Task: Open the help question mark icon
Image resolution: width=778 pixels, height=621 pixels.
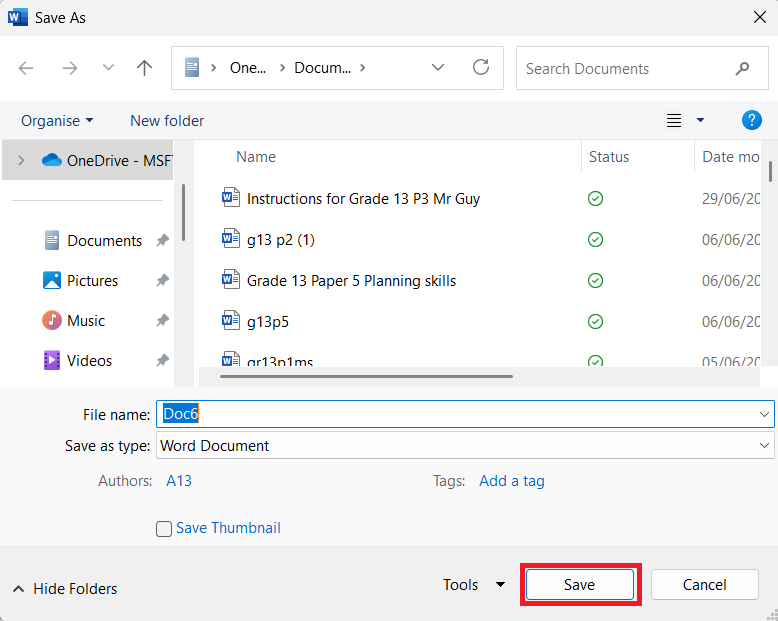Action: click(751, 120)
